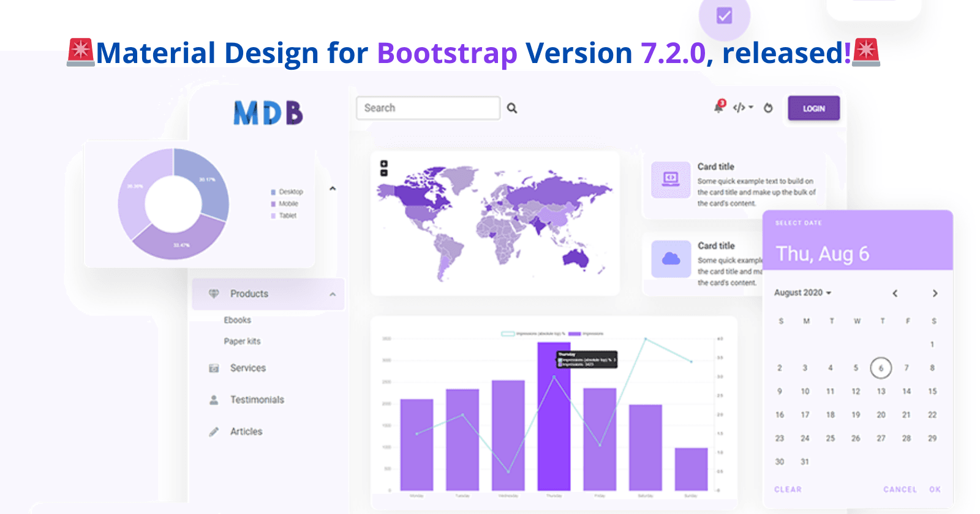The width and height of the screenshot is (980, 514).
Task: Collapse the Products sidebar section
Action: pos(333,294)
